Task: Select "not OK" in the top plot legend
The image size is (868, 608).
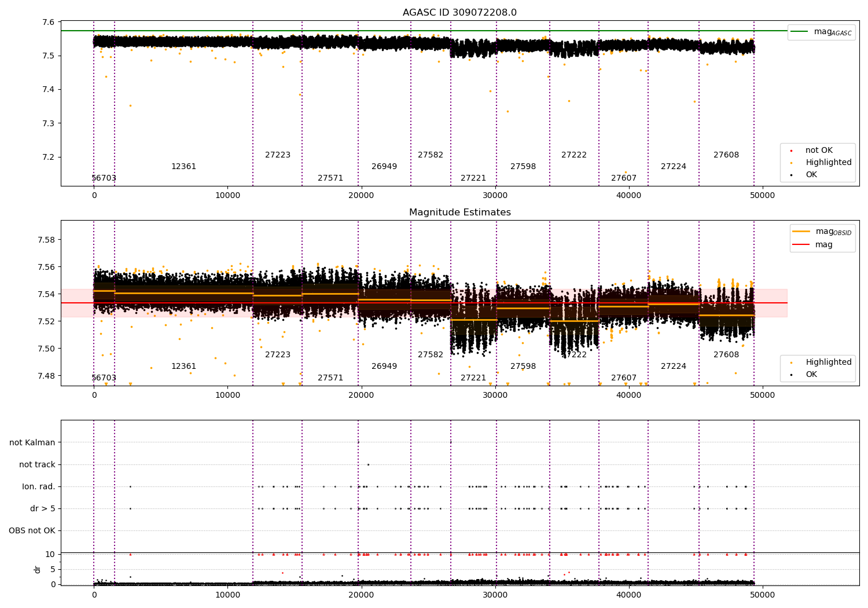Action: point(819,150)
